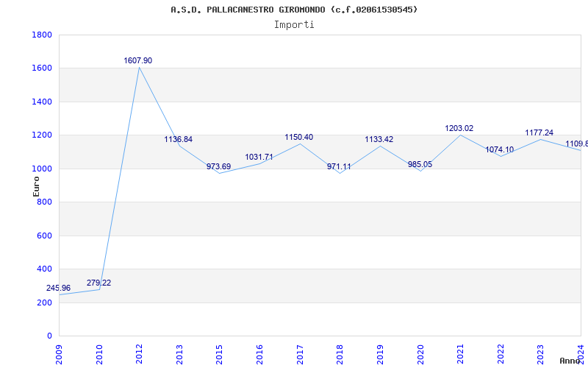Image resolution: width=588 pixels, height=368 pixels.
Task: Select the 973.69 data label
Action: tap(218, 166)
